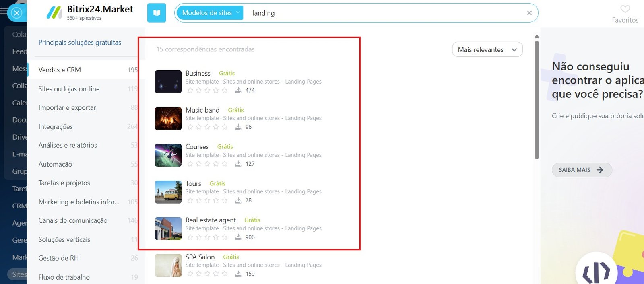Select the Integrações category
The width and height of the screenshot is (644, 284).
click(86, 126)
